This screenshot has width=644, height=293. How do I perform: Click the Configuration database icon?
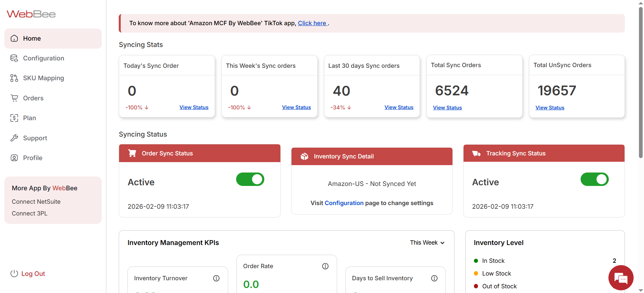click(14, 58)
